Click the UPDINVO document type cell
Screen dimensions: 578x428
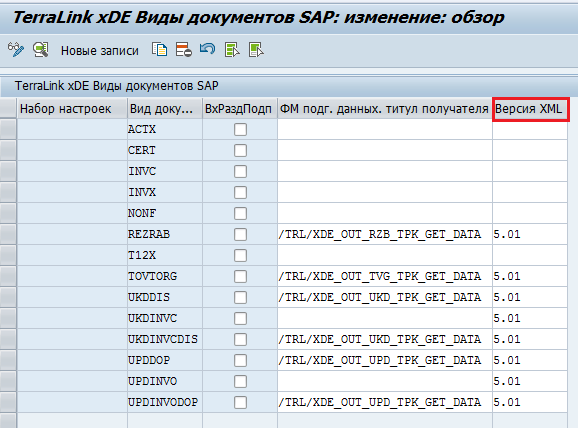pos(165,382)
